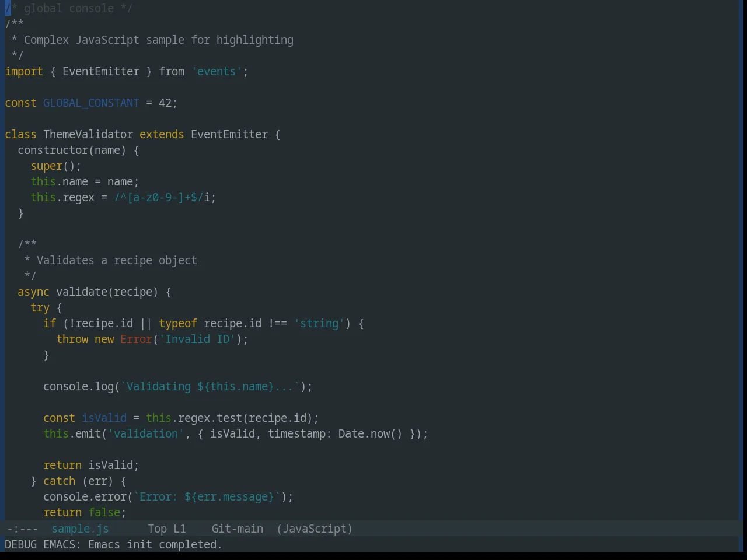The width and height of the screenshot is (747, 560).
Task: Click the 'validation' string in emit call
Action: (146, 433)
